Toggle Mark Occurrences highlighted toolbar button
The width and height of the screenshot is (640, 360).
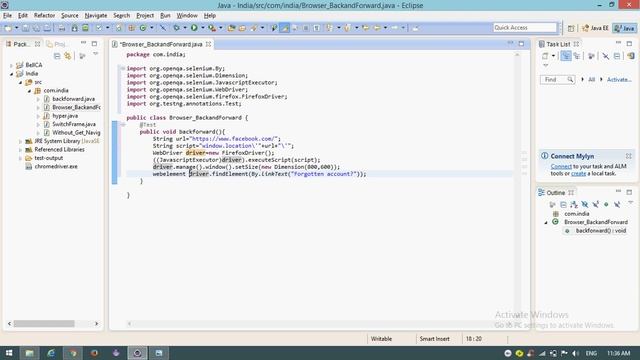[x=285, y=28]
